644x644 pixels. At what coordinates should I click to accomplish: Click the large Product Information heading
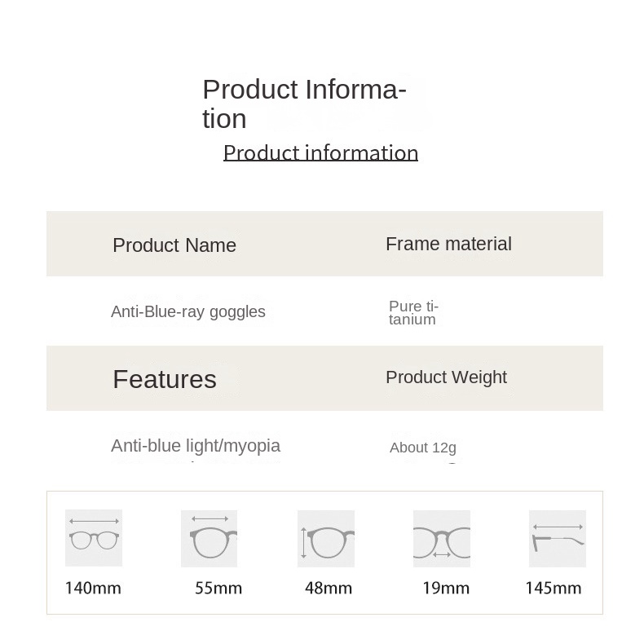(x=303, y=104)
